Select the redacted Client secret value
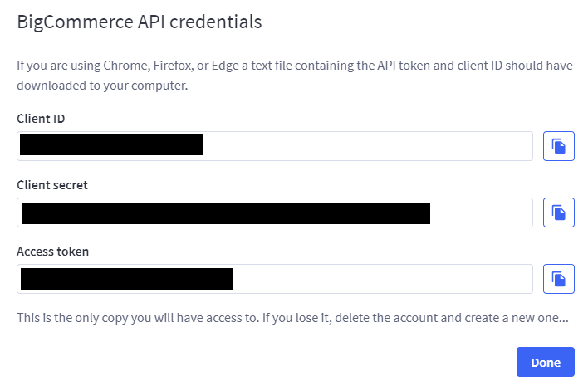The height and width of the screenshot is (386, 588). 226,213
